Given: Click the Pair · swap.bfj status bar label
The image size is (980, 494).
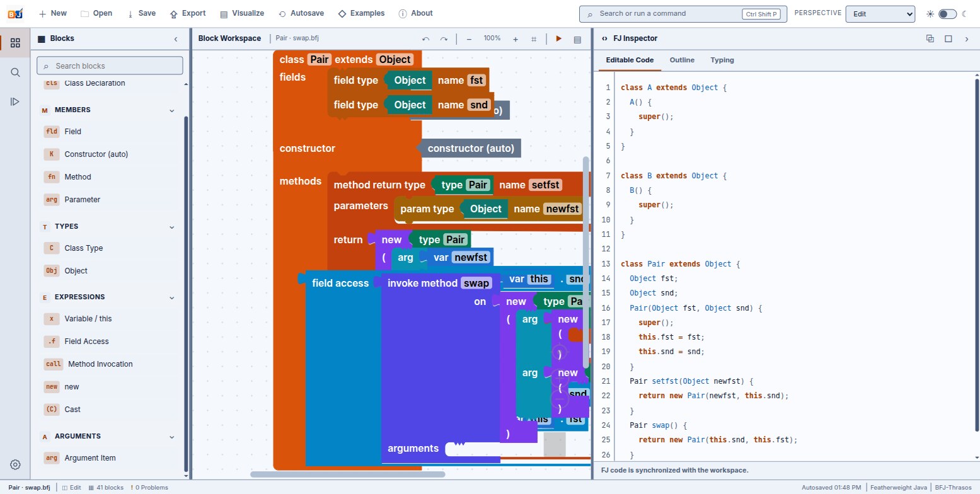Looking at the screenshot, I should 29,488.
